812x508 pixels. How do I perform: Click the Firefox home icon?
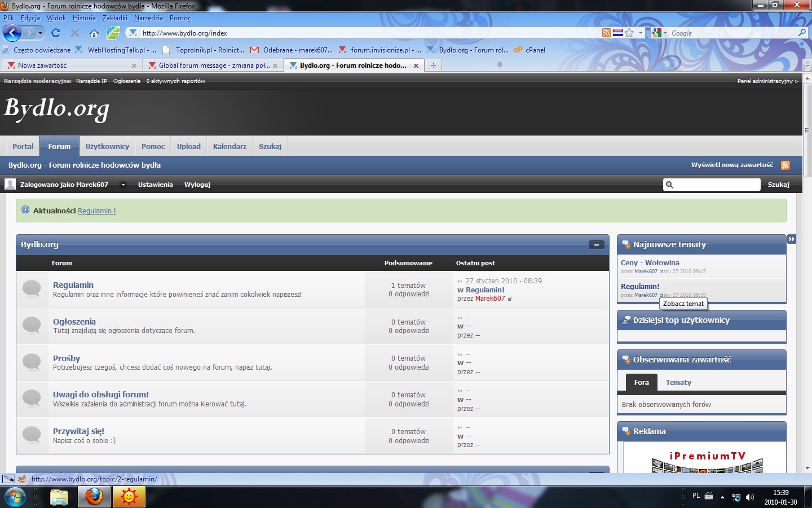(94, 33)
